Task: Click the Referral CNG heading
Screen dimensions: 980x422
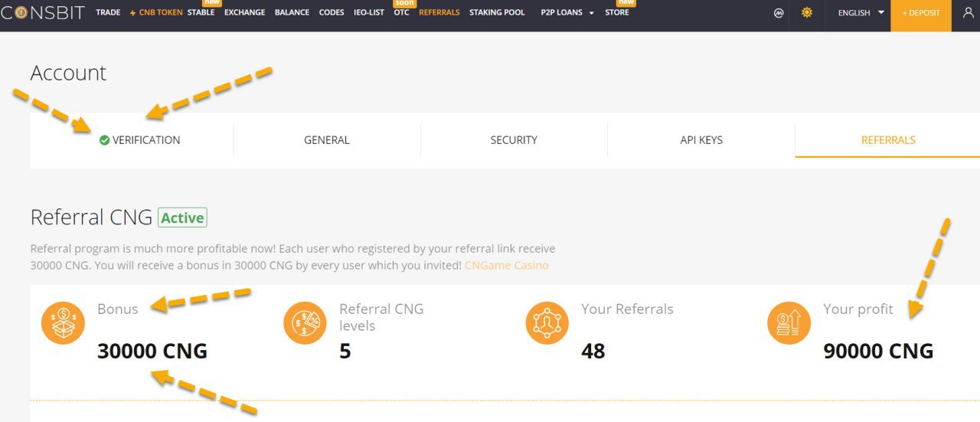Action: (91, 218)
